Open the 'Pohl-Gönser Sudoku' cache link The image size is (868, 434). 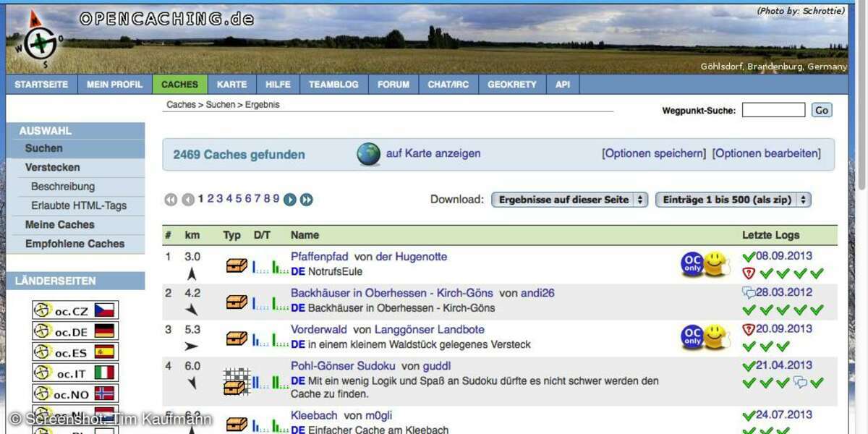pyautogui.click(x=343, y=366)
